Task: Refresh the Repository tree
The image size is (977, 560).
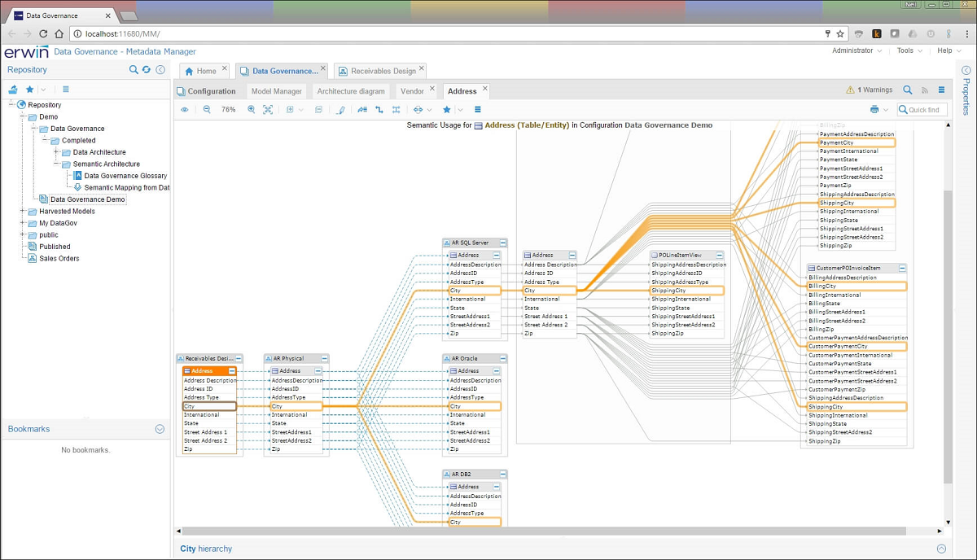Action: [x=146, y=69]
